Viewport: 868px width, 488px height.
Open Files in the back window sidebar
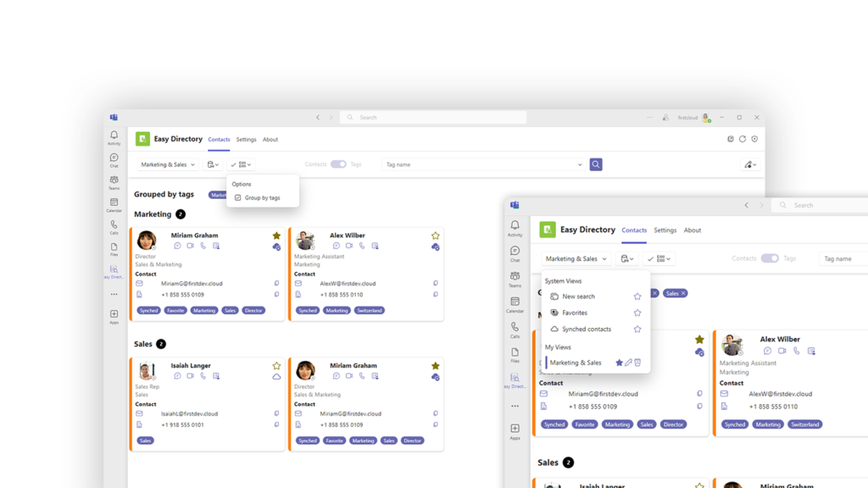pos(114,250)
